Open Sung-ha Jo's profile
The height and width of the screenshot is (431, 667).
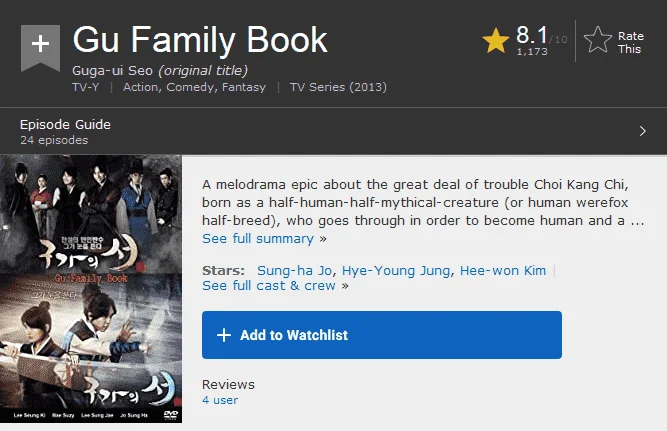[x=294, y=271]
